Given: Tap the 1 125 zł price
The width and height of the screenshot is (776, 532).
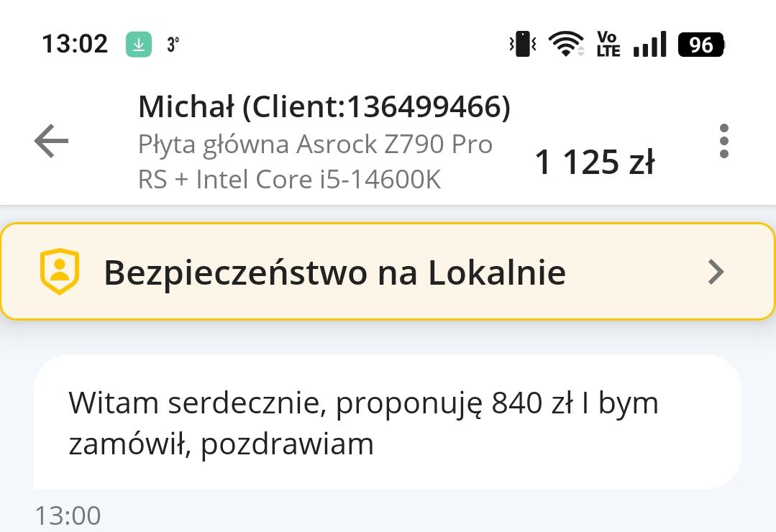Looking at the screenshot, I should tap(594, 162).
